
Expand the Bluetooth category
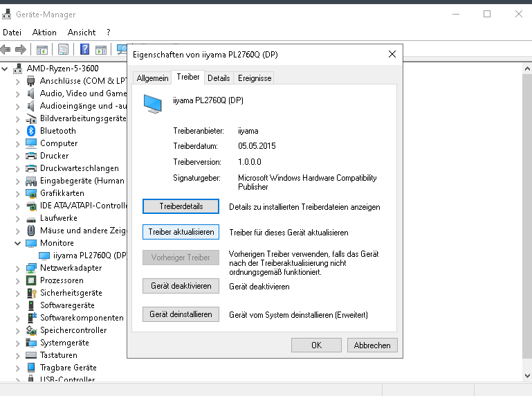click(18, 131)
